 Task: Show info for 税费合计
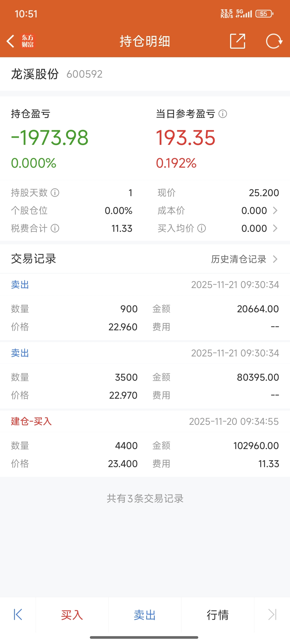(x=55, y=228)
